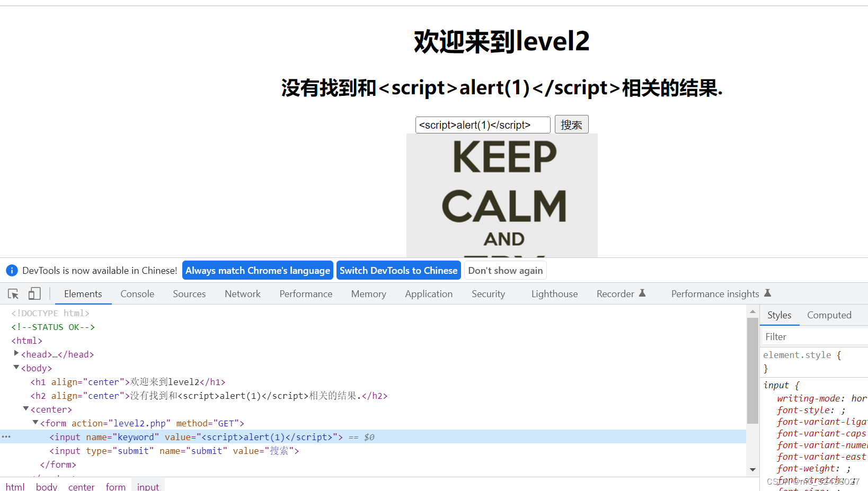Open the Memory tab
Screen dimensions: 868x491
coord(369,294)
